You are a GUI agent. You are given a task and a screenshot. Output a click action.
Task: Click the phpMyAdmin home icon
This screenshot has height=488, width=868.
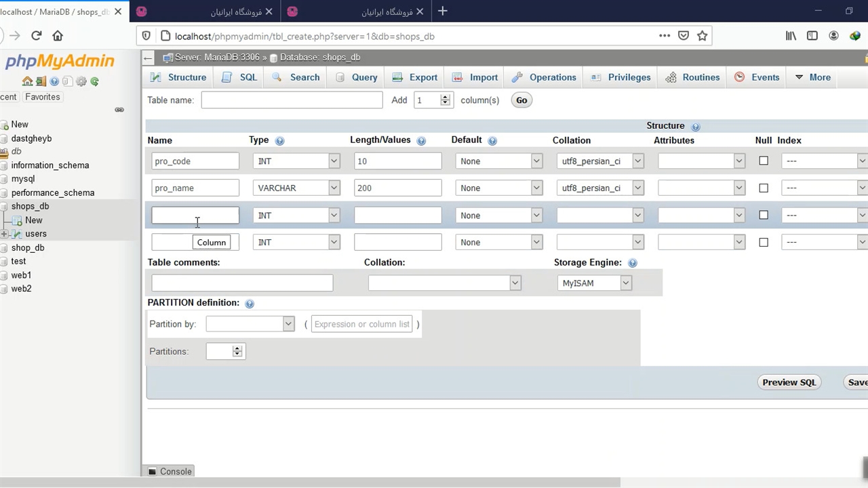pos(27,81)
